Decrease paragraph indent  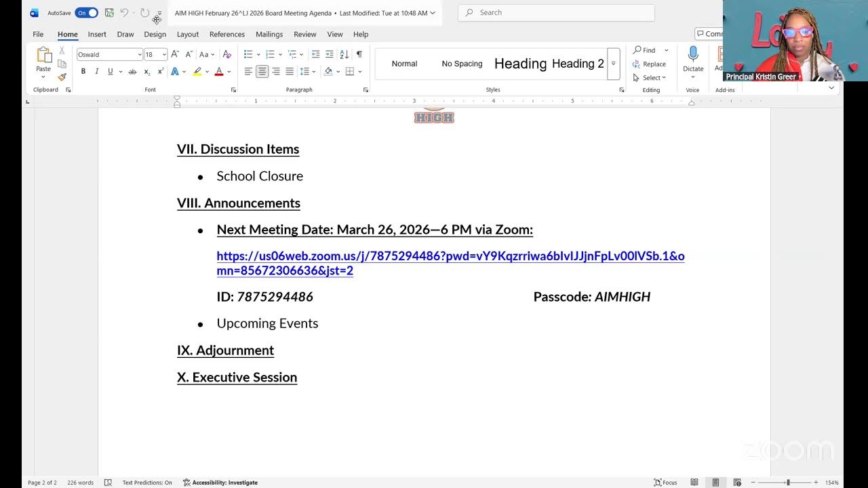[315, 54]
